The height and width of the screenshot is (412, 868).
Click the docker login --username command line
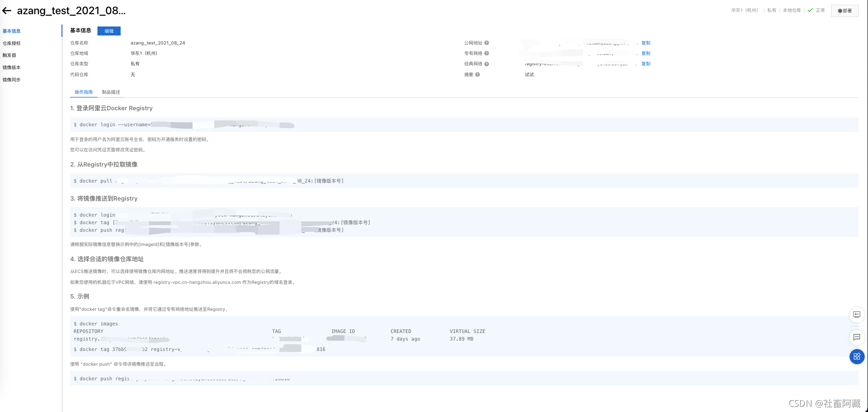coord(464,125)
